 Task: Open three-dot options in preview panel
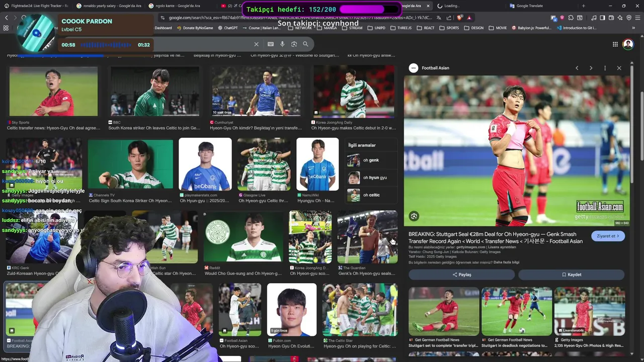(605, 68)
